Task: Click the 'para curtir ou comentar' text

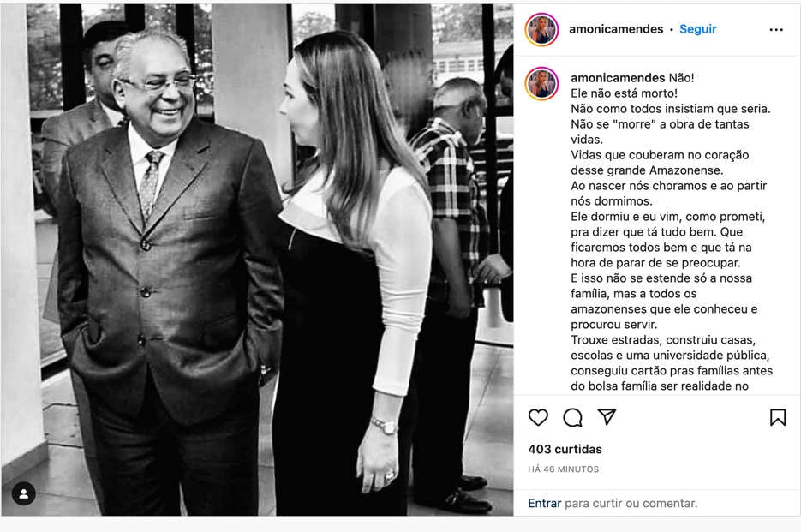Action: (x=631, y=503)
